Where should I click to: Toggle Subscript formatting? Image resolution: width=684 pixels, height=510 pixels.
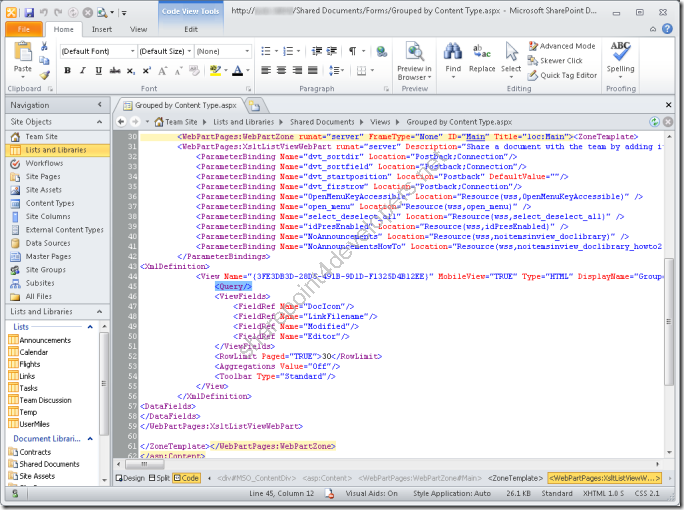pos(130,70)
